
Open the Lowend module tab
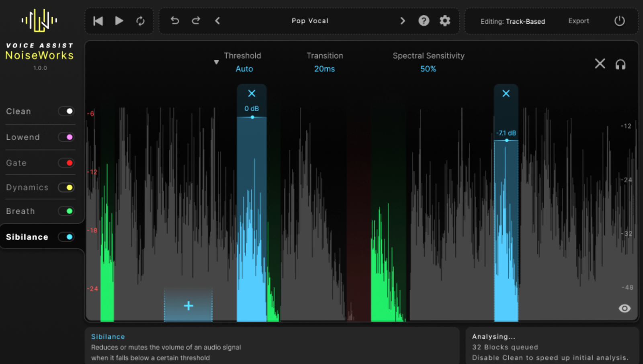click(23, 137)
